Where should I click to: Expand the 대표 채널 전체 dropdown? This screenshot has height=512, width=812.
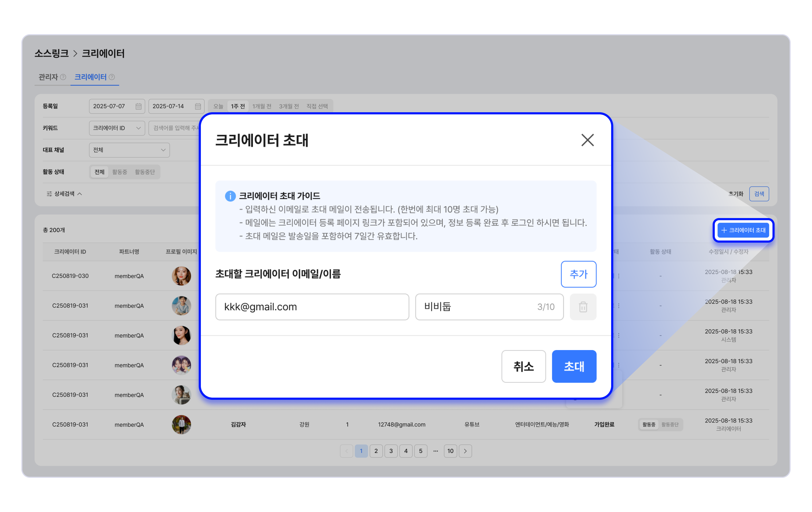129,150
